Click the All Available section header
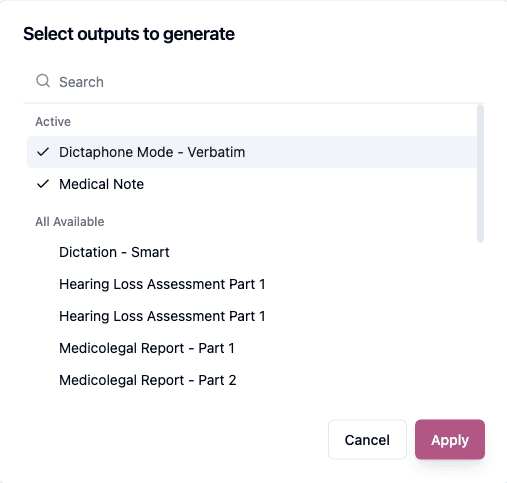This screenshot has width=507, height=483. (70, 222)
